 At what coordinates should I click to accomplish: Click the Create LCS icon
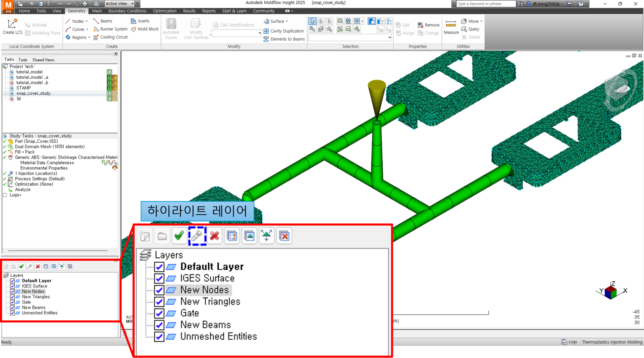12,24
